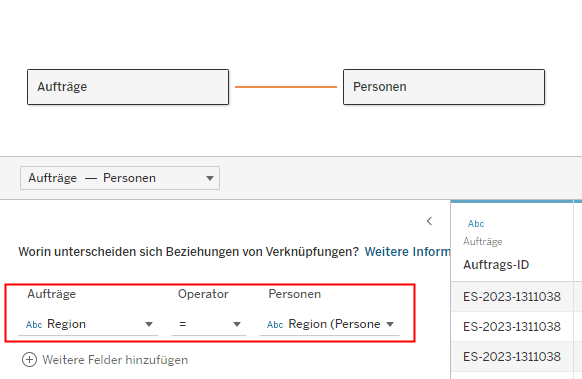Click the plus icon for adding fields

coord(29,360)
